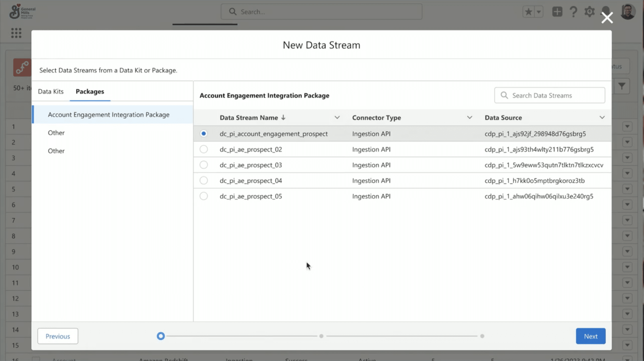Switch to the Data Kits tab

point(51,91)
